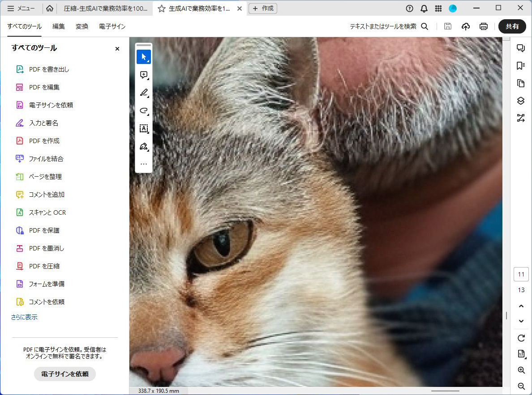Open the layers panel icon
This screenshot has height=395, width=532.
point(520,101)
